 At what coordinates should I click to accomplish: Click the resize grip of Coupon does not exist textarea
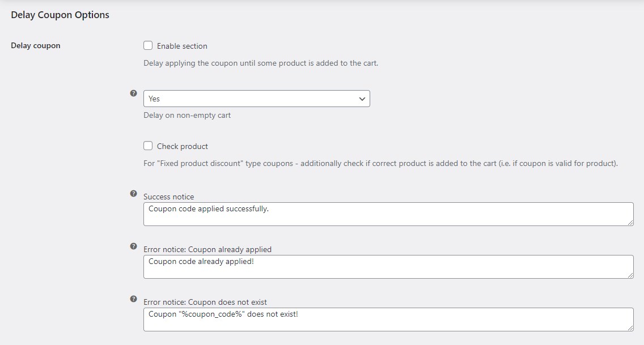630,329
